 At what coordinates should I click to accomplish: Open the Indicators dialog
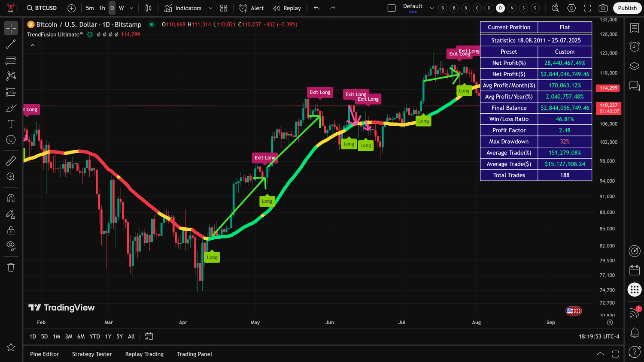(x=182, y=8)
